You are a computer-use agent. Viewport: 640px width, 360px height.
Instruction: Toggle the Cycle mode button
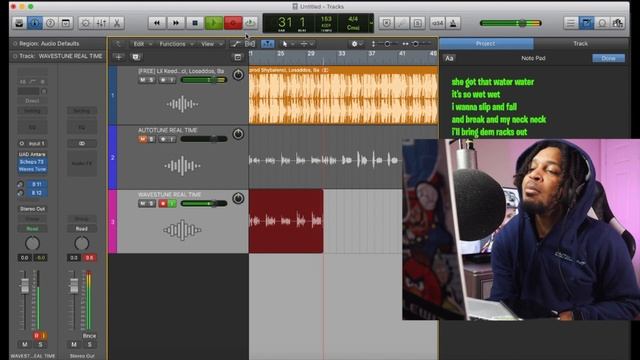[250, 23]
